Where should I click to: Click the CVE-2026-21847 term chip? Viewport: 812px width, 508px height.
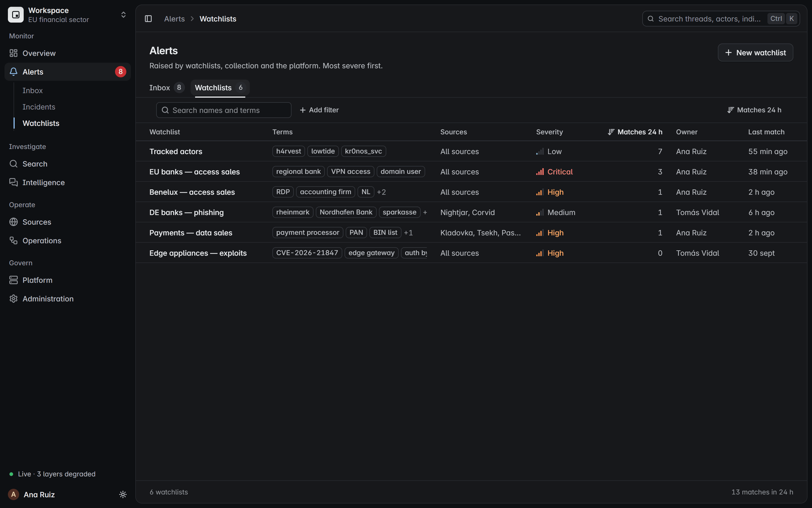pos(307,253)
